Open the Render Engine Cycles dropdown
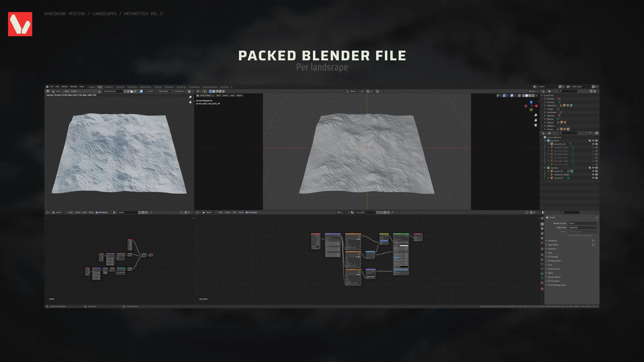This screenshot has height=362, width=644. point(583,223)
